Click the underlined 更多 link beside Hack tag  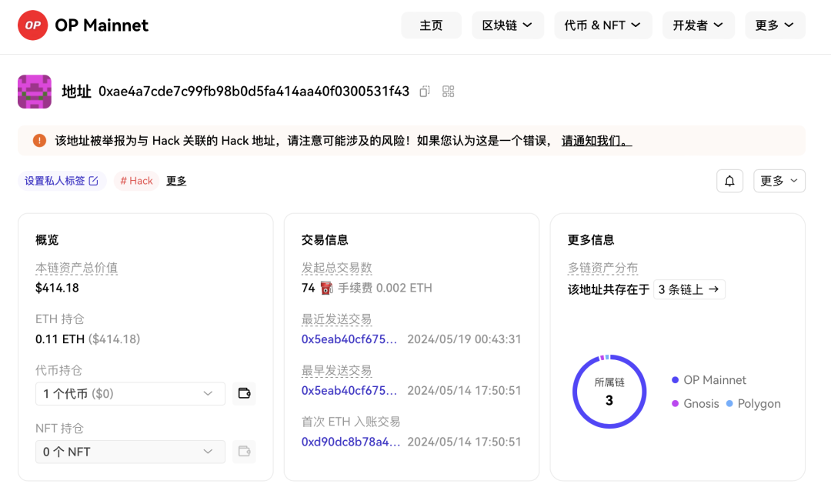[176, 181]
